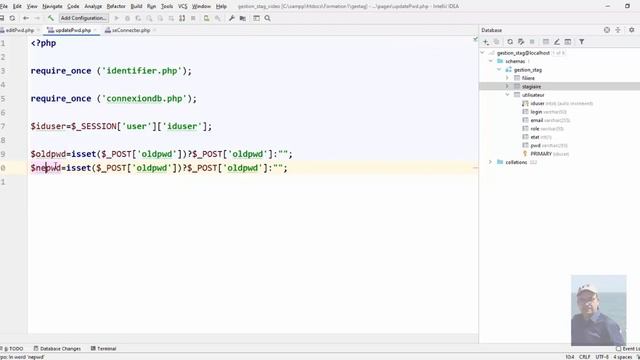Viewport: 640px width, 360px height.
Task: Open the table editor icon in Database toolbar
Action: coord(546,42)
